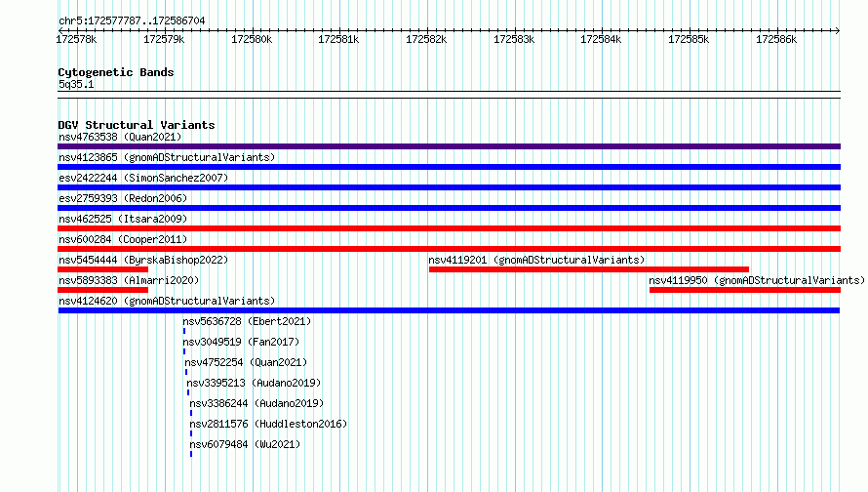This screenshot has height=492, width=868.
Task: Click the 172578k ruler tick label
Action: pyautogui.click(x=76, y=39)
